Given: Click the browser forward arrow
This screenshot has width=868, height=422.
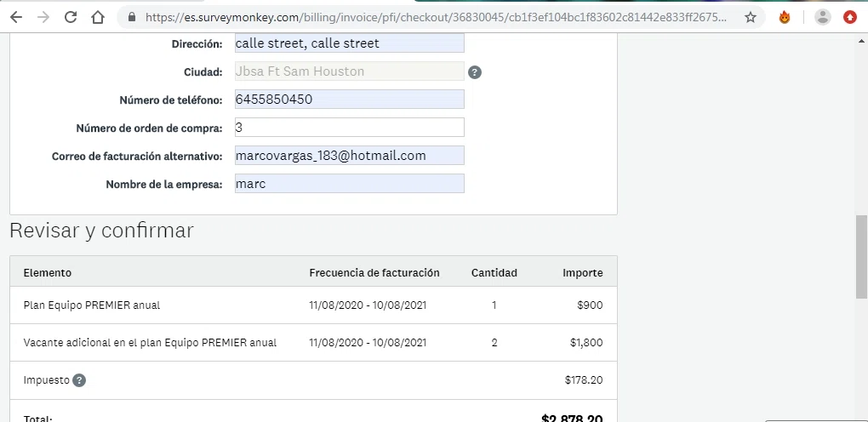Looking at the screenshot, I should [43, 17].
